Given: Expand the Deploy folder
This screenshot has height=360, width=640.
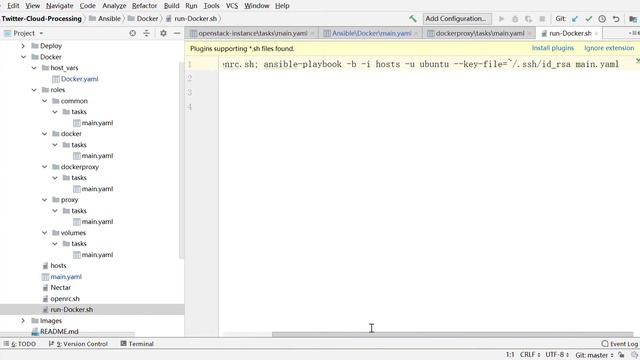Looking at the screenshot, I should click(23, 46).
